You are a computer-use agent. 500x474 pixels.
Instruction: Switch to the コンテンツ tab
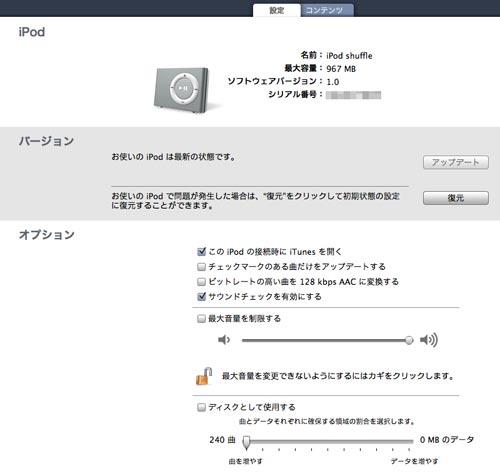[327, 10]
